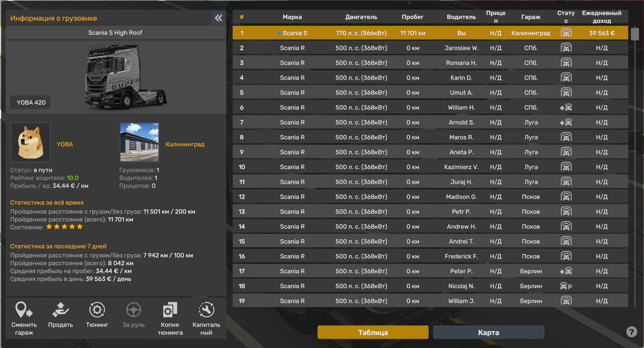Image resolution: width=644 pixels, height=348 pixels.
Task: Click row number 19 in the table
Action: pos(242,301)
